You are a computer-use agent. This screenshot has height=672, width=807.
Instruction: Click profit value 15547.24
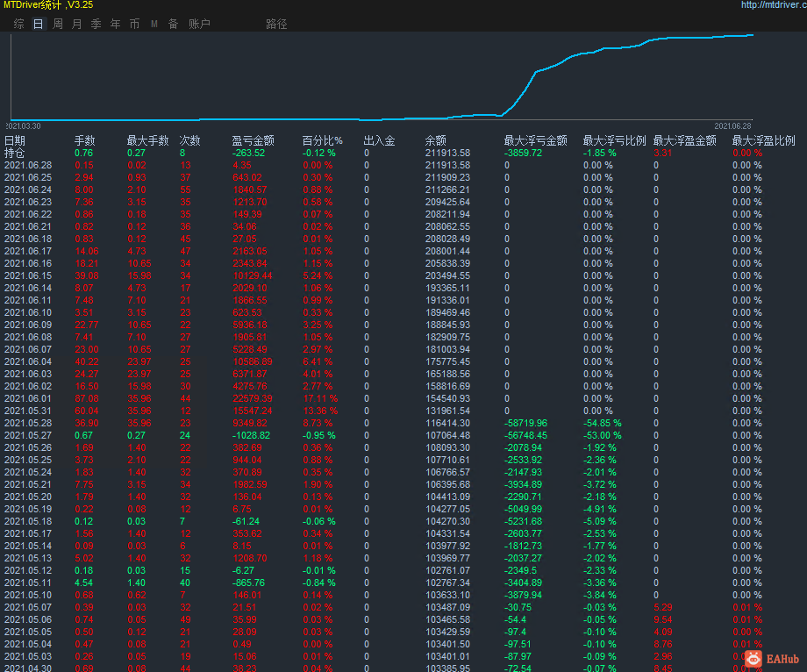point(253,411)
